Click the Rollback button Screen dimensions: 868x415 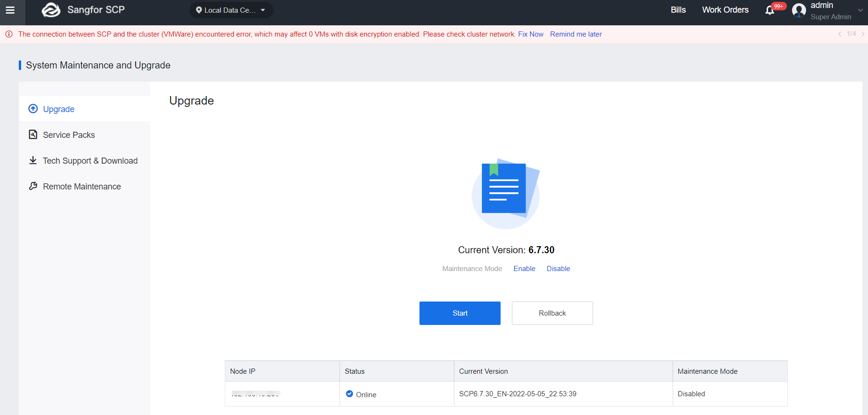[x=552, y=313]
